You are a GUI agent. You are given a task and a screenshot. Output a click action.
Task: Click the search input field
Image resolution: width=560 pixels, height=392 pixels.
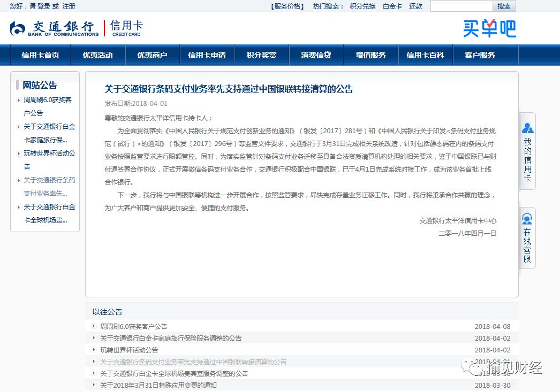pos(461,6)
